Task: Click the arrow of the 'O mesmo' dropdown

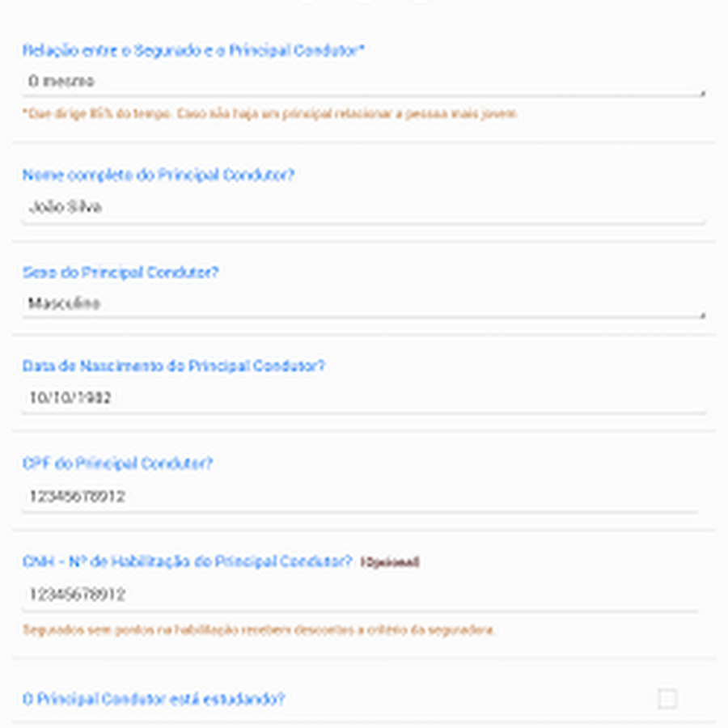Action: 702,92
